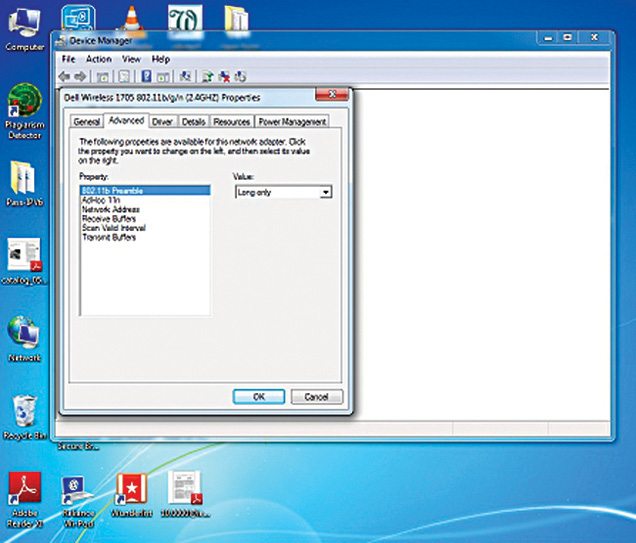The height and width of the screenshot is (543, 636).
Task: Click the Help icon in Device Manager toolbar
Action: [146, 76]
